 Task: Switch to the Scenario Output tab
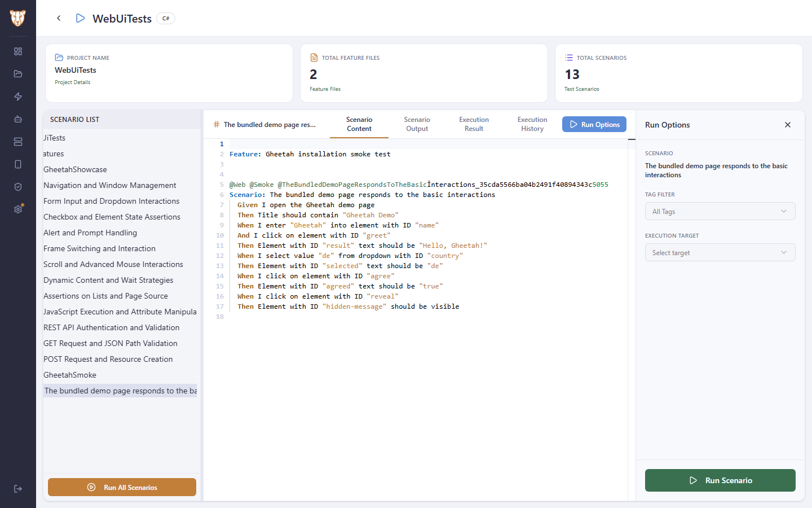pyautogui.click(x=417, y=124)
